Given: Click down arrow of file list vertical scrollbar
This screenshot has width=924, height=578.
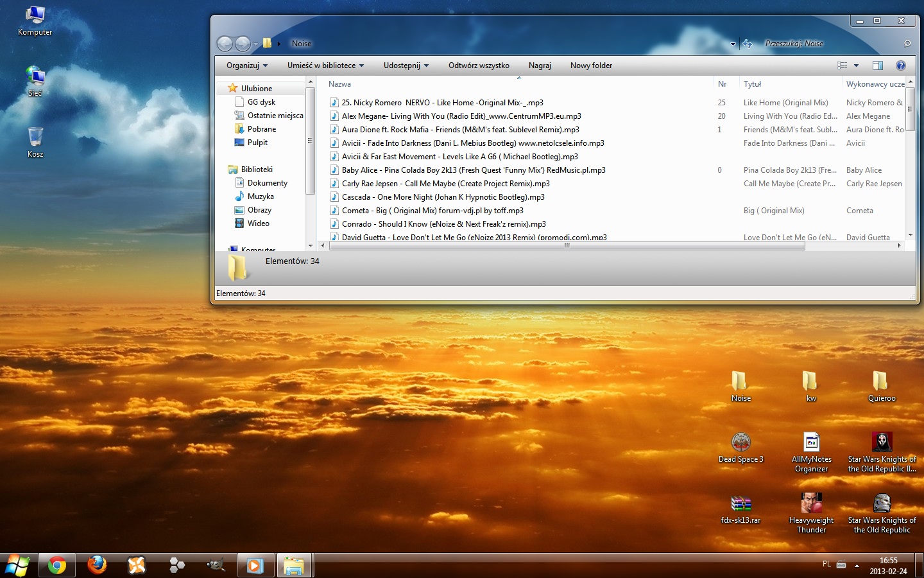Looking at the screenshot, I should (910, 235).
